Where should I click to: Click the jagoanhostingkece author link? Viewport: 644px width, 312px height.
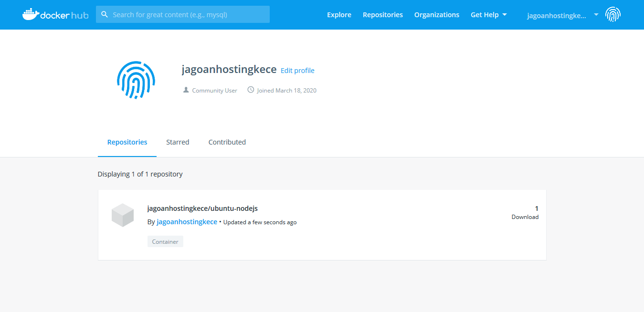(187, 222)
